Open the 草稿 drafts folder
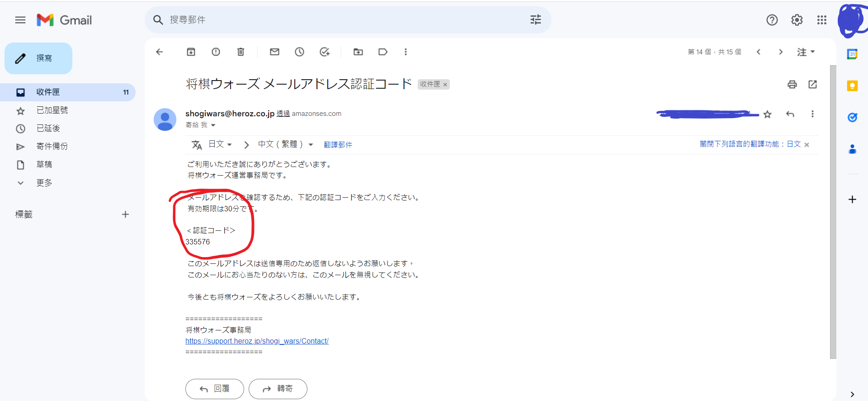Screen dimensions: 868x401 click(68, 165)
